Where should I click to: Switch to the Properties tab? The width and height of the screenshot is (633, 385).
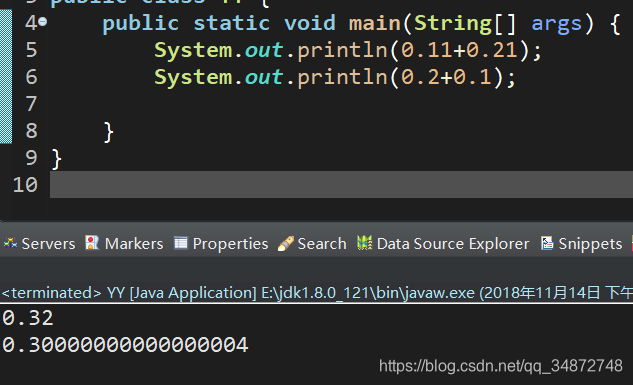pyautogui.click(x=221, y=244)
